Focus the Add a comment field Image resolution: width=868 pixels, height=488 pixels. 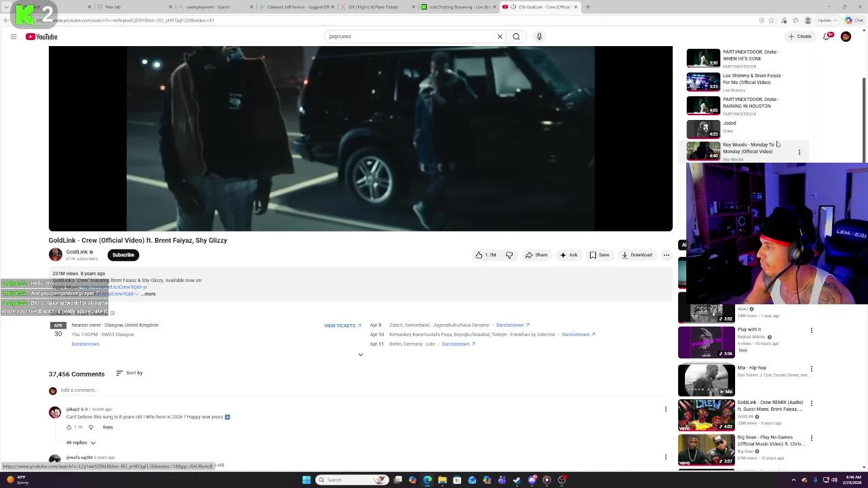(365, 390)
